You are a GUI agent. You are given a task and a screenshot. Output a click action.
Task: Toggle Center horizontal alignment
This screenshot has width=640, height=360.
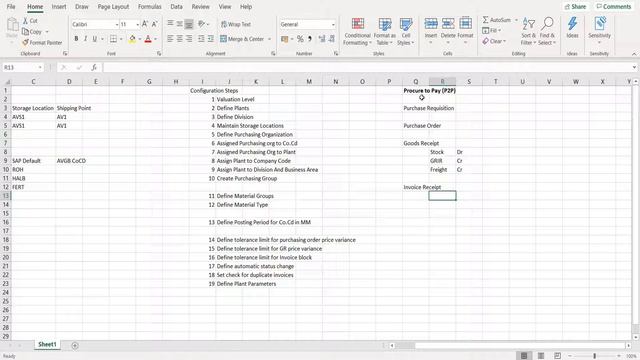[180, 39]
